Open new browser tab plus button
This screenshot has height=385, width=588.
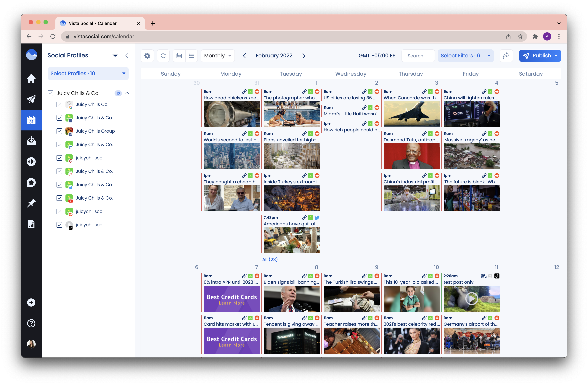tap(153, 23)
